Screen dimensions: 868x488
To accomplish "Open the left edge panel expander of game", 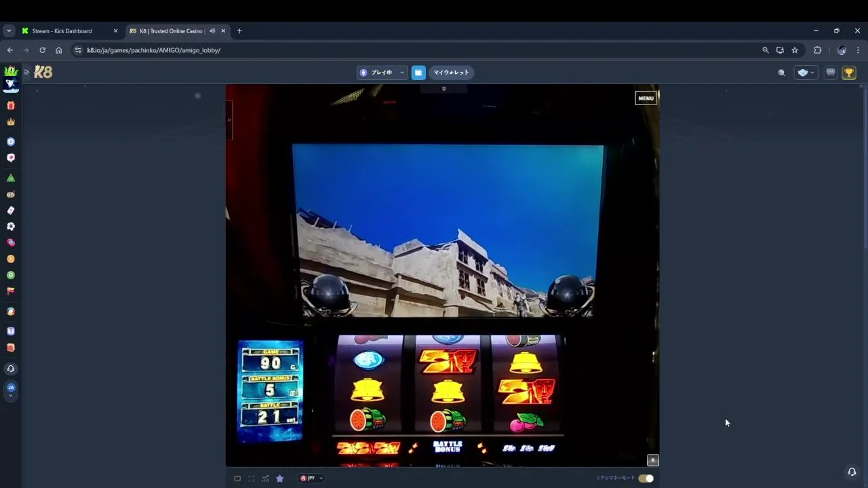I will click(x=229, y=120).
